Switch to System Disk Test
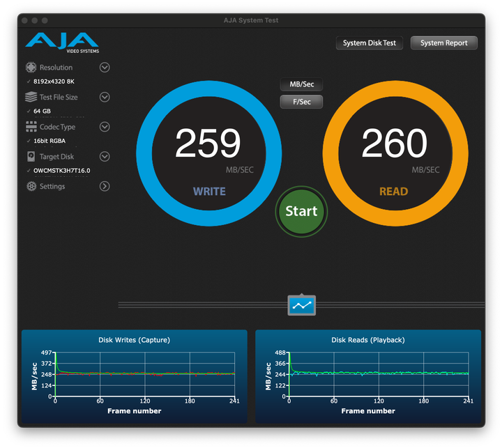This screenshot has height=448, width=502. tap(370, 43)
